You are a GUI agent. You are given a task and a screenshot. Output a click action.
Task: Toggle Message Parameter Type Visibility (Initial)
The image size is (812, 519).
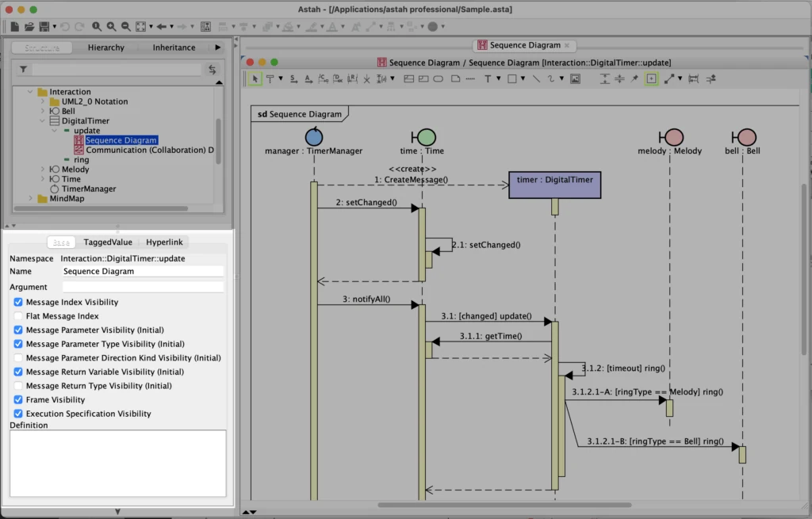point(18,344)
